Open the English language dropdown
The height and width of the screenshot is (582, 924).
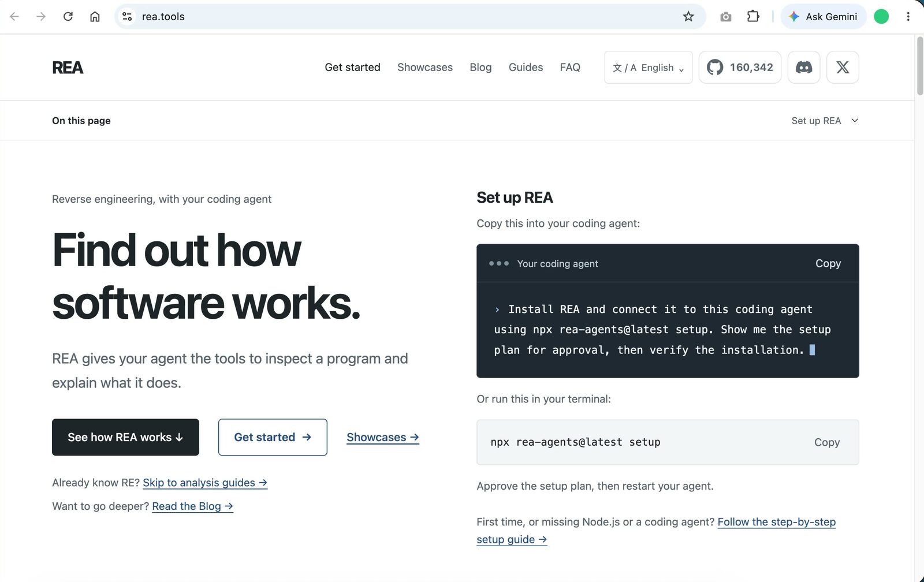tap(648, 68)
